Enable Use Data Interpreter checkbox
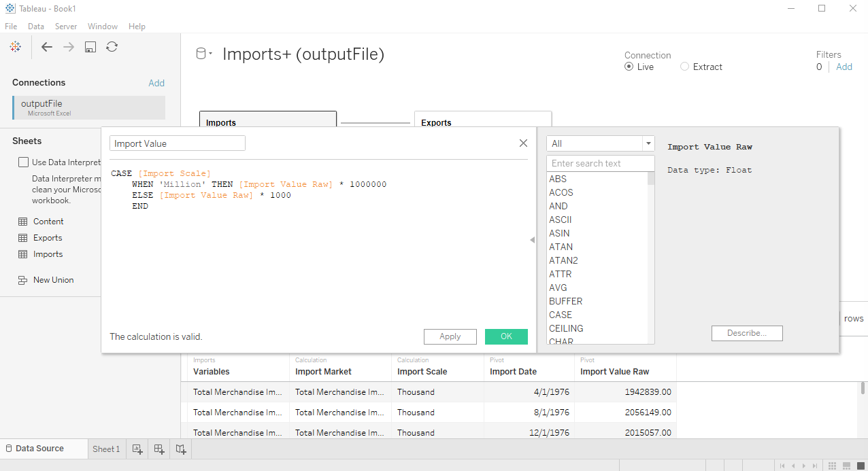The width and height of the screenshot is (868, 471). pos(24,162)
